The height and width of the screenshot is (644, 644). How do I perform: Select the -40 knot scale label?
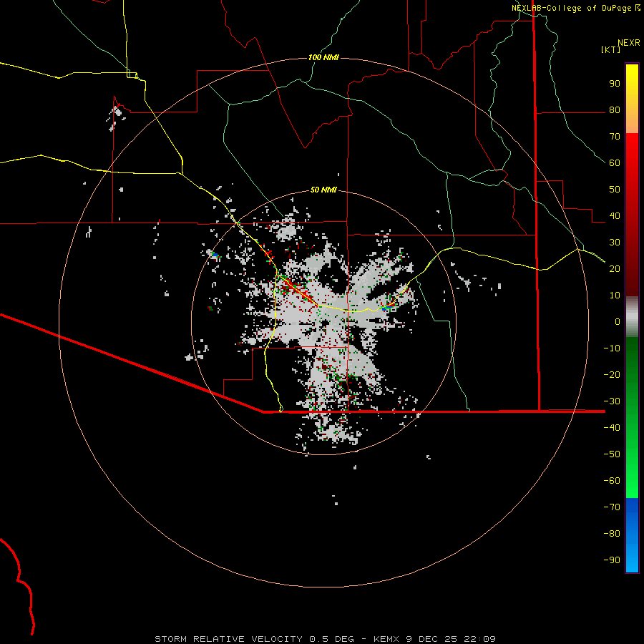612,428
